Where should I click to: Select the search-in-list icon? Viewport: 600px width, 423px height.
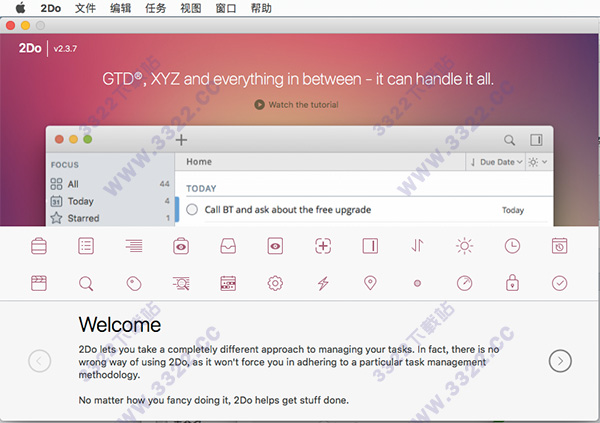pyautogui.click(x=181, y=283)
